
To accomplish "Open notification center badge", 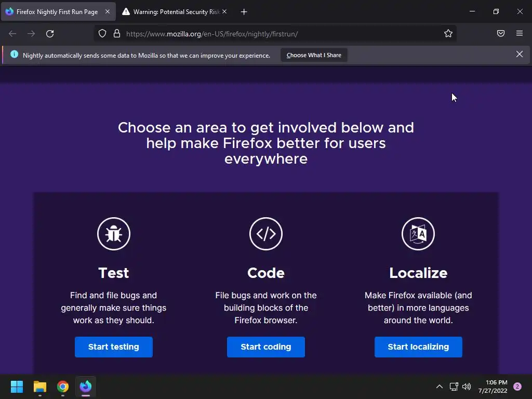I will pyautogui.click(x=517, y=387).
